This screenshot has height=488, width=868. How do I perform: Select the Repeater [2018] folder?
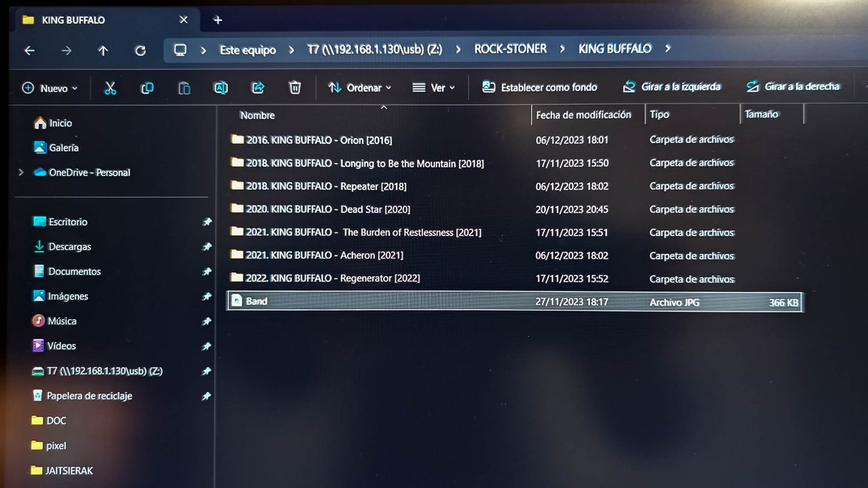(x=319, y=186)
